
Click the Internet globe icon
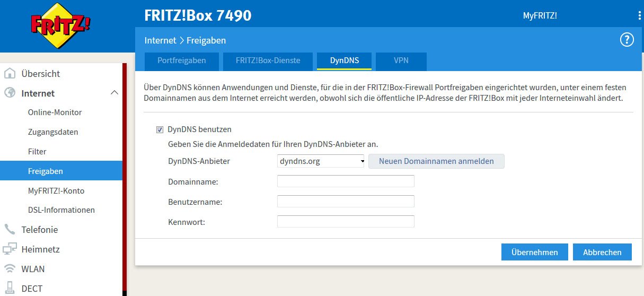[x=10, y=93]
